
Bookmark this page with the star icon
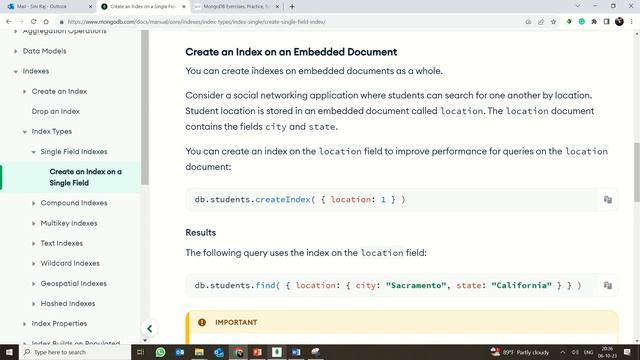click(553, 22)
